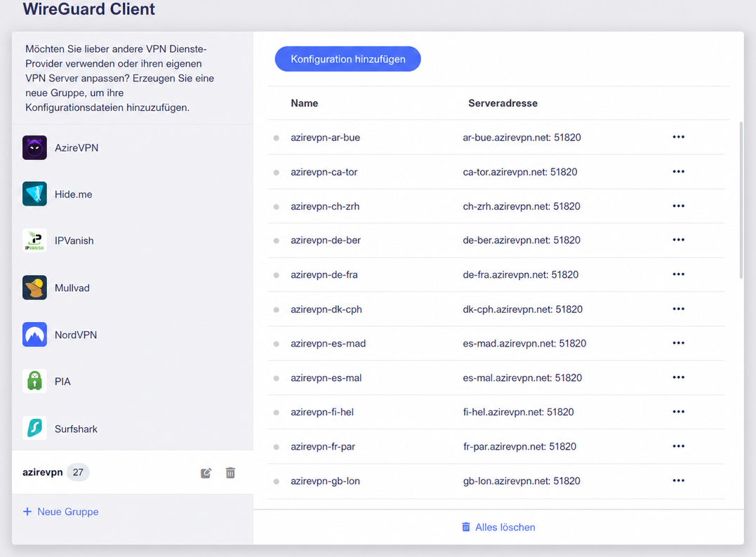Open options menu for azirevpn-de-ber
Image resolution: width=756 pixels, height=557 pixels.
click(678, 239)
